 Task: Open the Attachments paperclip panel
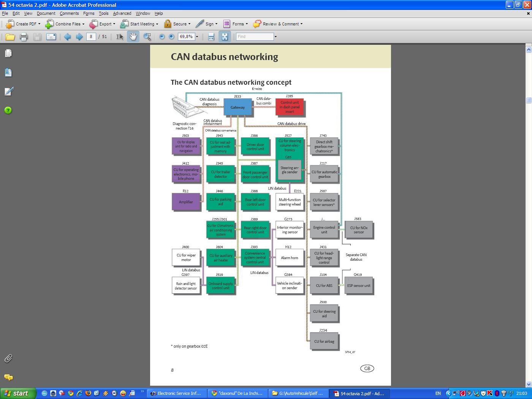(8, 358)
